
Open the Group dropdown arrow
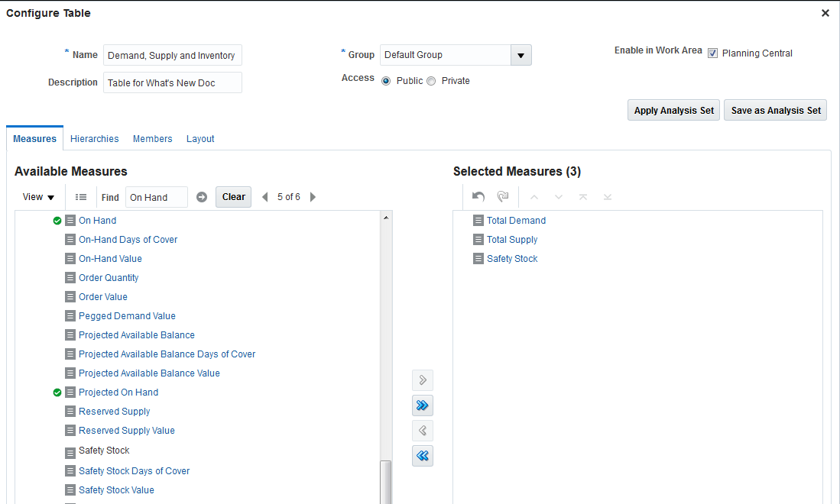521,55
